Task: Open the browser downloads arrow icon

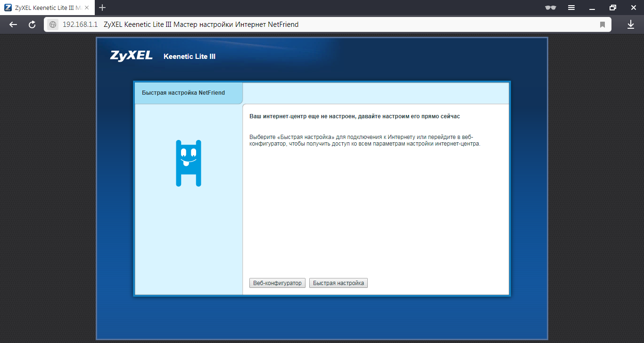Action: pos(631,24)
